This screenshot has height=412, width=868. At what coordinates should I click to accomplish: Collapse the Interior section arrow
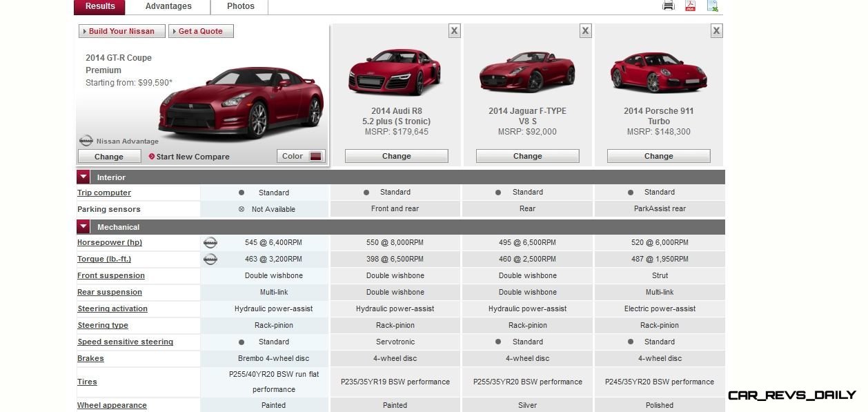(x=83, y=177)
